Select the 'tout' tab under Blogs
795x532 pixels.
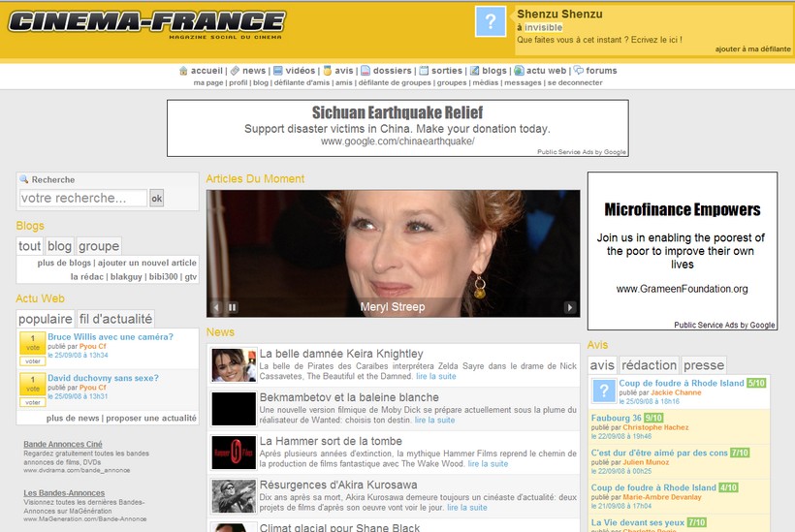click(x=29, y=246)
